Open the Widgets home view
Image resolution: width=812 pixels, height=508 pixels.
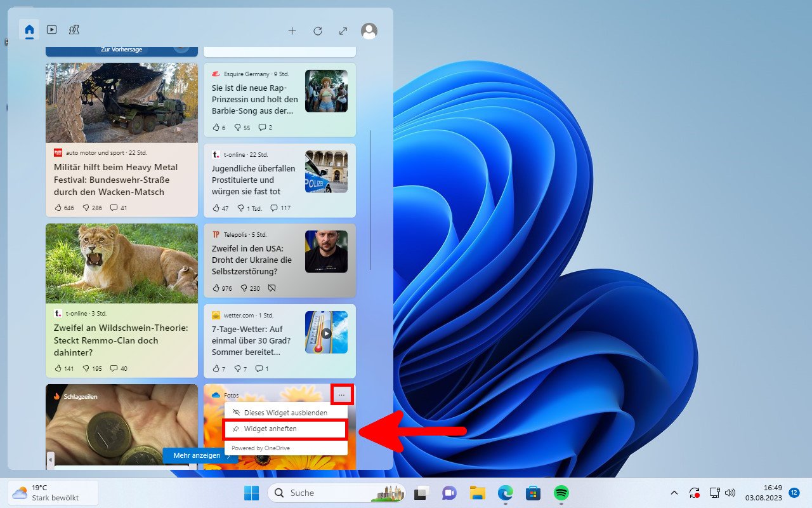(29, 29)
